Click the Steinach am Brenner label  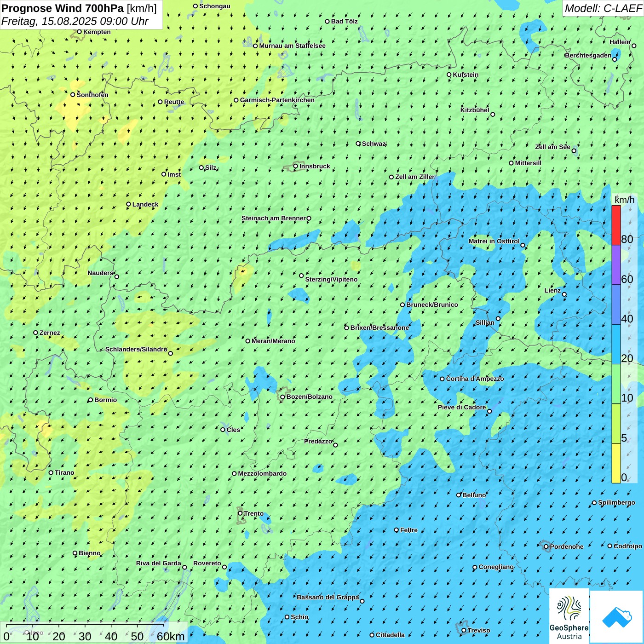273,218
